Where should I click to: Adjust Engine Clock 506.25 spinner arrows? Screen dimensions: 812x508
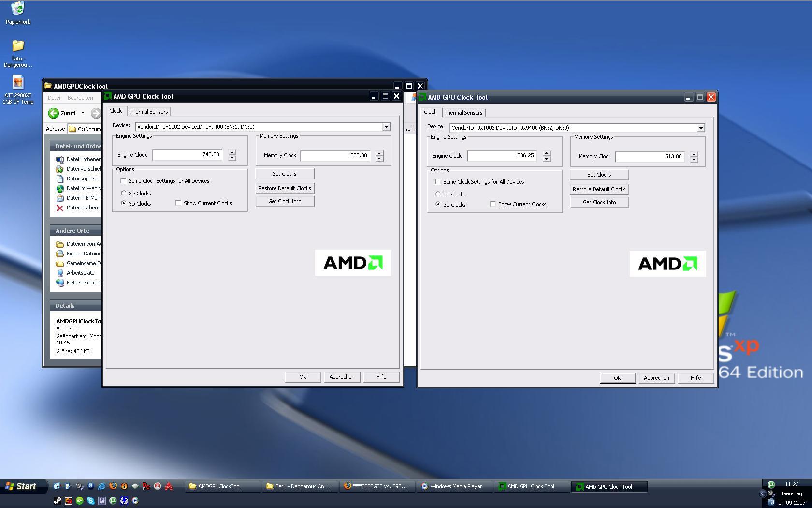pyautogui.click(x=547, y=156)
